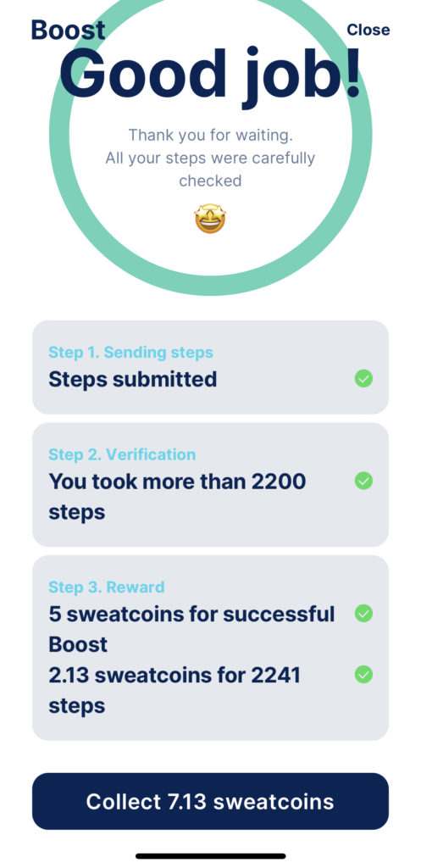This screenshot has height=868, width=421.
Task: Tap the Steps submitted text
Action: click(x=133, y=380)
